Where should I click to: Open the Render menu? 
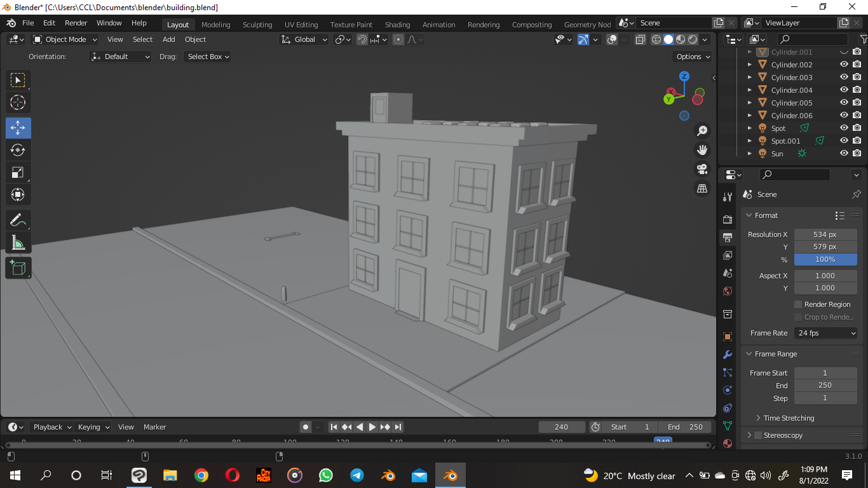click(76, 23)
